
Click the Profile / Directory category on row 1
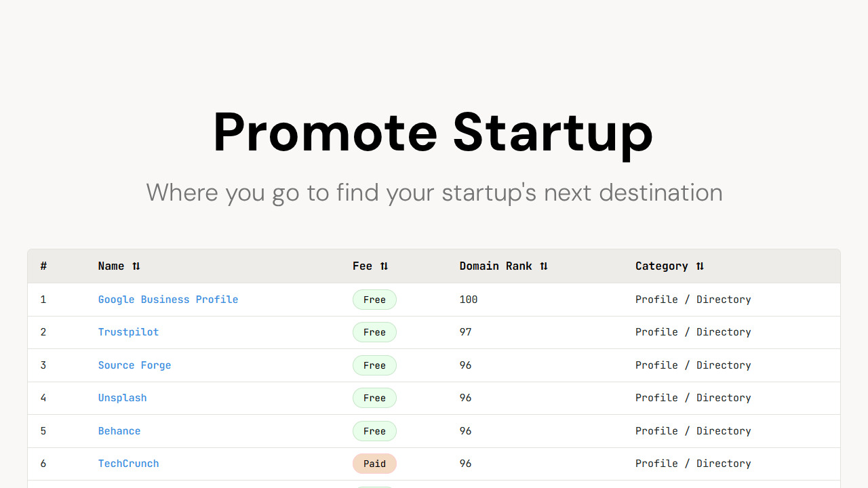point(693,300)
